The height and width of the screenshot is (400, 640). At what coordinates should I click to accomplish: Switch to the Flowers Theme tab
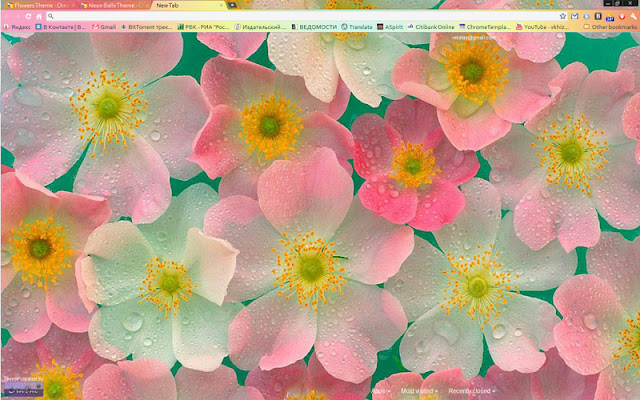click(x=39, y=5)
